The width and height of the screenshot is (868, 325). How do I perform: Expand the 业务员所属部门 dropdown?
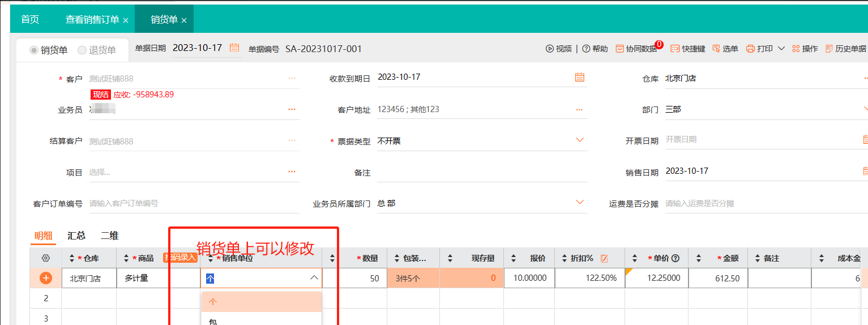(579, 202)
